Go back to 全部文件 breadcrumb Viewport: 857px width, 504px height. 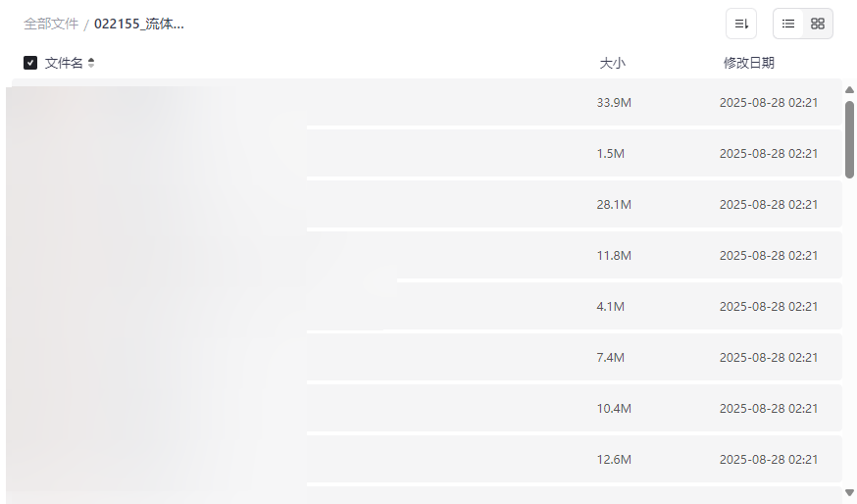(51, 24)
